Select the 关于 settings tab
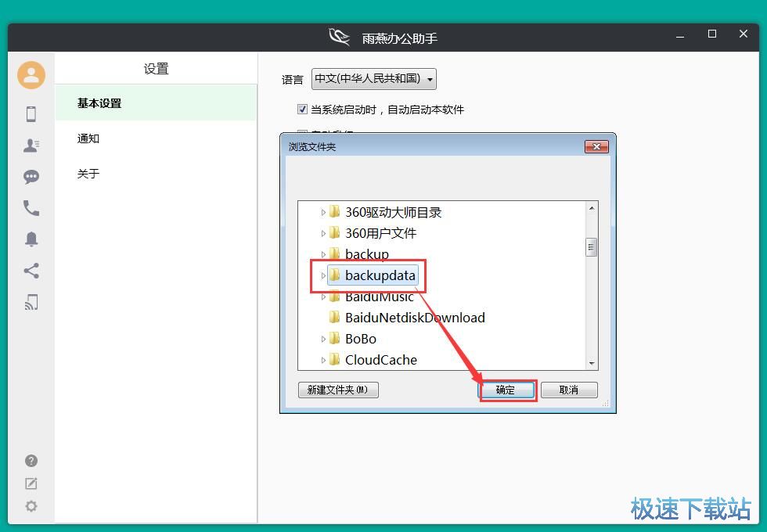The width and height of the screenshot is (767, 532). [x=88, y=174]
